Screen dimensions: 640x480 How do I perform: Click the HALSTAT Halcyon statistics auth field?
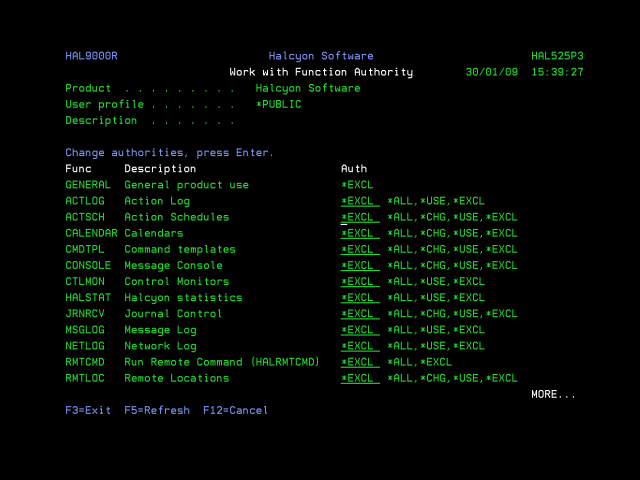pos(360,297)
